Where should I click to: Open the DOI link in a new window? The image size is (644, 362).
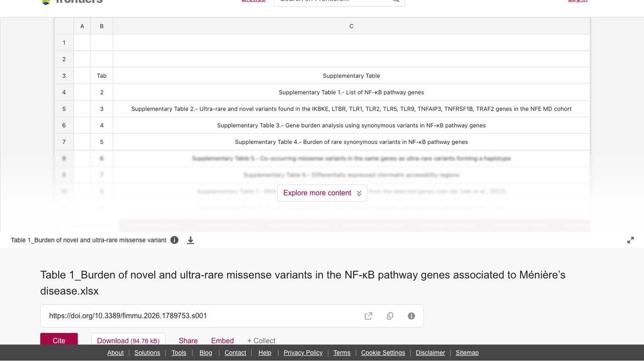click(x=368, y=316)
